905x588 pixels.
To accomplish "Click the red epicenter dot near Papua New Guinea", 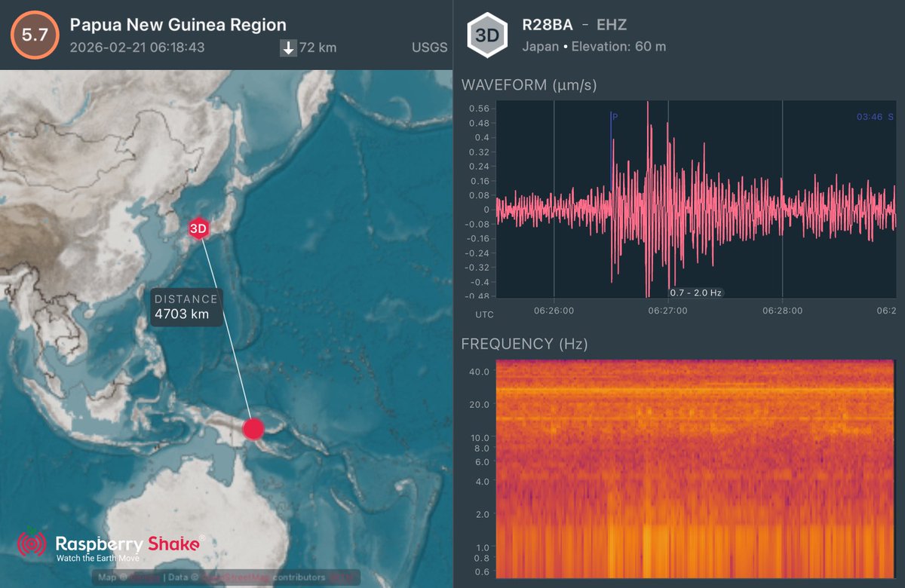I will [253, 429].
